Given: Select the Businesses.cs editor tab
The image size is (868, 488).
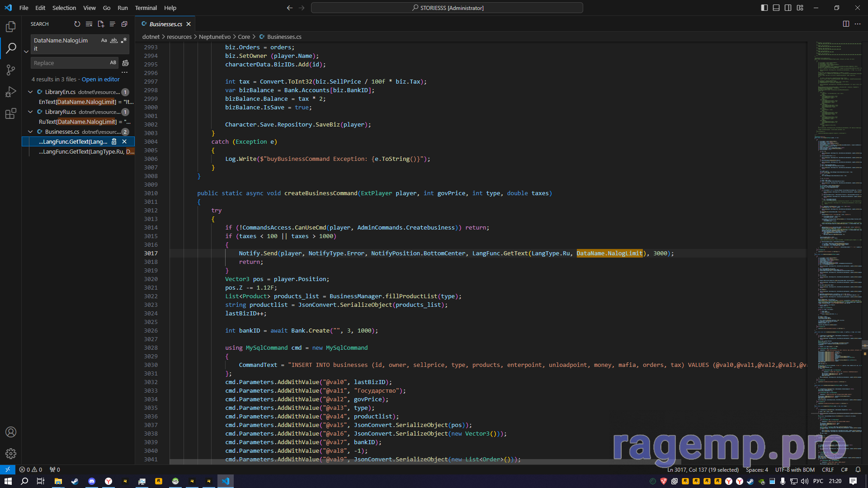Looking at the screenshot, I should (x=165, y=24).
